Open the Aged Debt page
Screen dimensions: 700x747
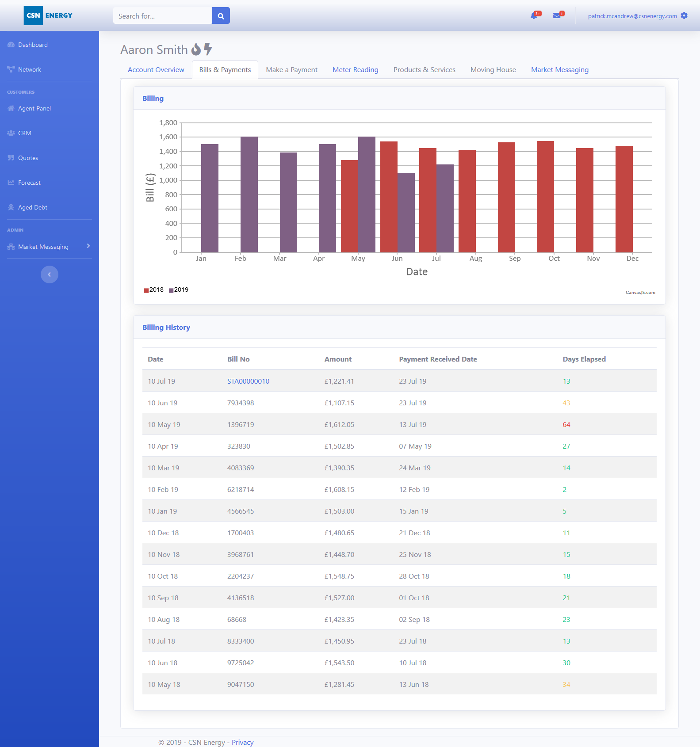pyautogui.click(x=32, y=207)
